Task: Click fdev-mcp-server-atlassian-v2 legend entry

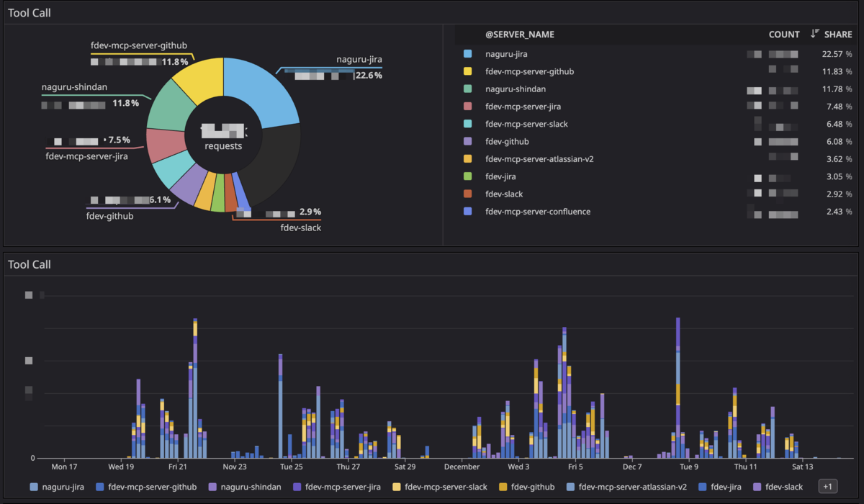Action: (x=626, y=487)
